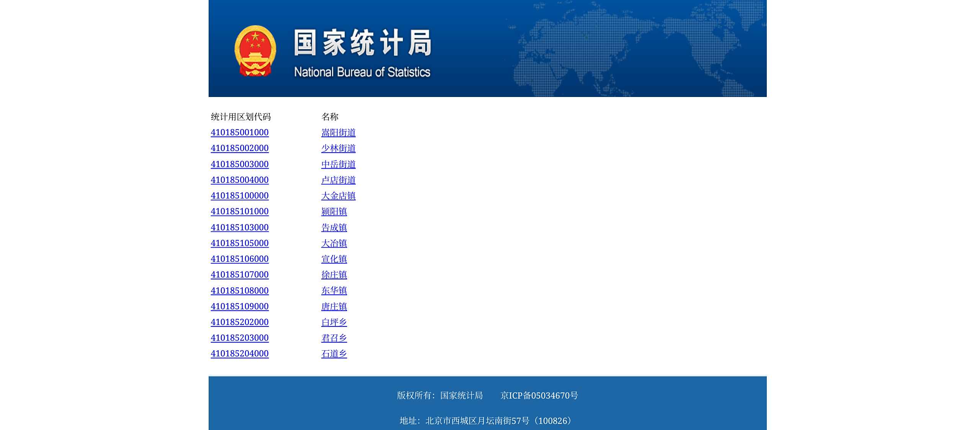Image resolution: width=980 pixels, height=430 pixels.
Task: Click the 京ICP备05034670号 footer text
Action: tap(539, 396)
